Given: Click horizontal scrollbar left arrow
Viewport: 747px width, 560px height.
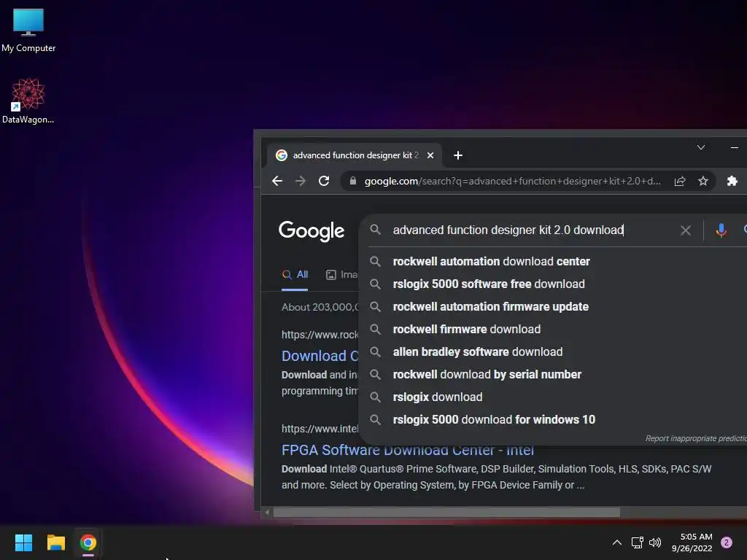Looking at the screenshot, I should (x=267, y=513).
